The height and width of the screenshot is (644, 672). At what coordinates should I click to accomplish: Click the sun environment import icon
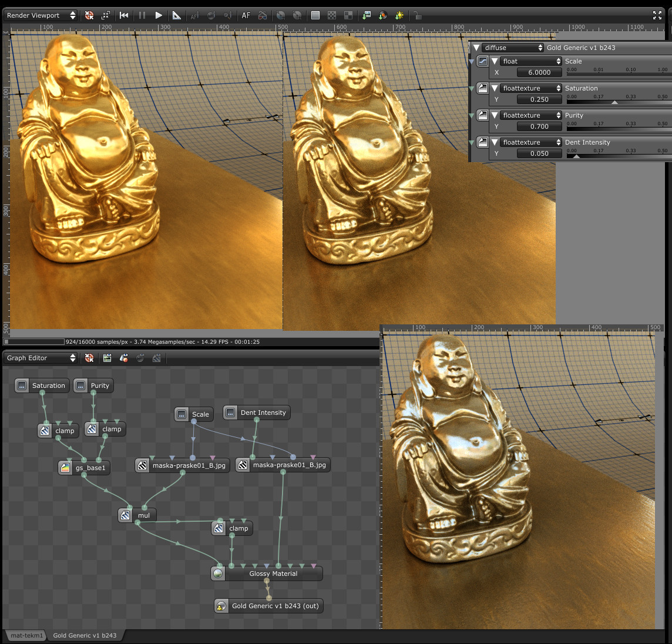pyautogui.click(x=399, y=15)
